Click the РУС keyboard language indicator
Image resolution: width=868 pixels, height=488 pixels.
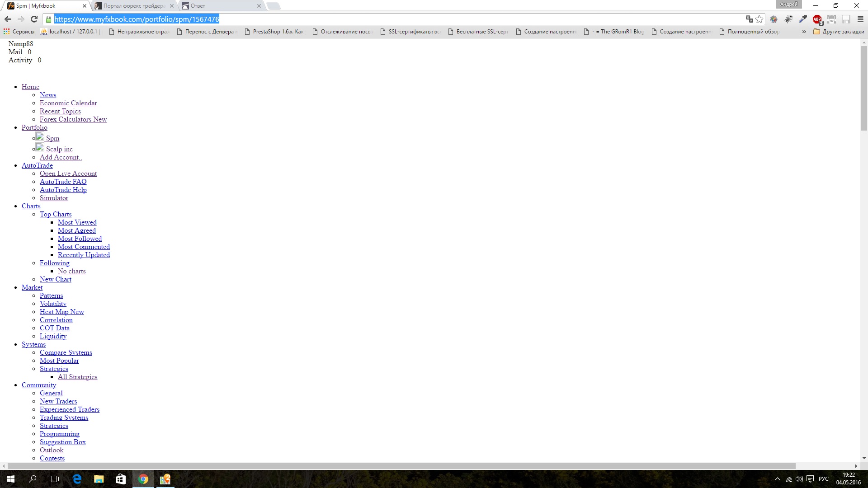point(824,479)
